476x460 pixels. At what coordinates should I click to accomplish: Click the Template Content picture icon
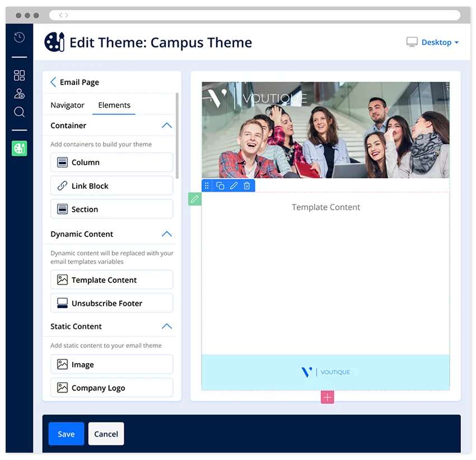coord(62,280)
